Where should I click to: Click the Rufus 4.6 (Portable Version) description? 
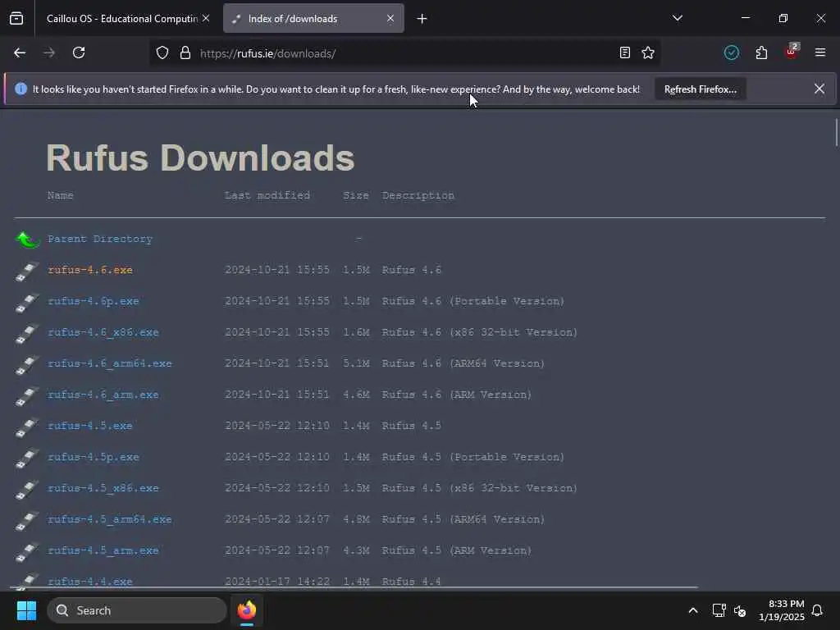pyautogui.click(x=473, y=301)
